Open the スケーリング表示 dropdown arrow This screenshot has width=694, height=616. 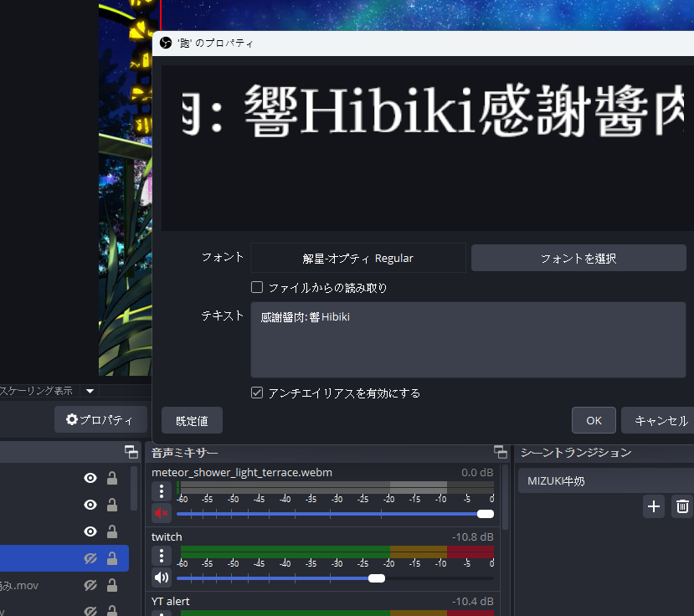tap(90, 391)
